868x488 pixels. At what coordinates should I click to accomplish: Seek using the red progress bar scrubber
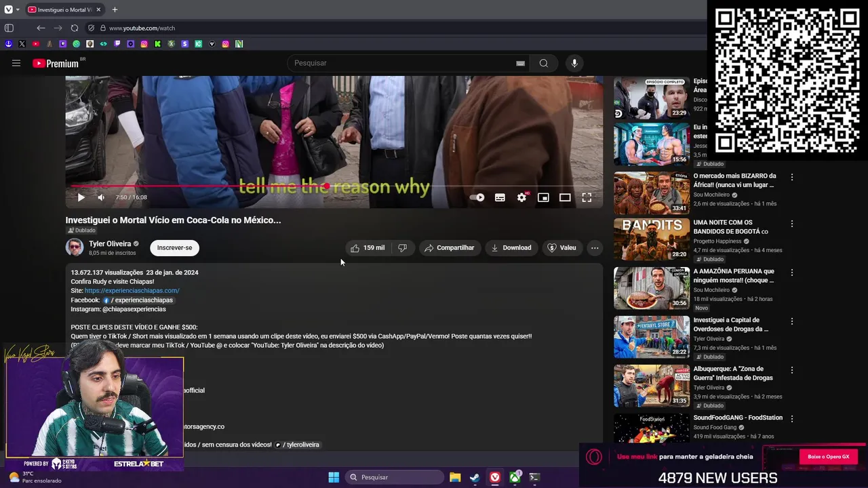[x=326, y=186]
